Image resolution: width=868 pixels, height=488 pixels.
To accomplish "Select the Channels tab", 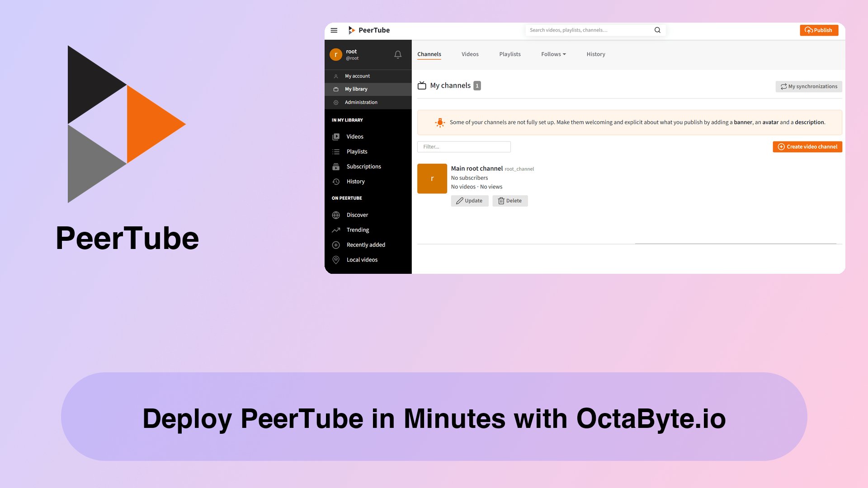I will [429, 54].
